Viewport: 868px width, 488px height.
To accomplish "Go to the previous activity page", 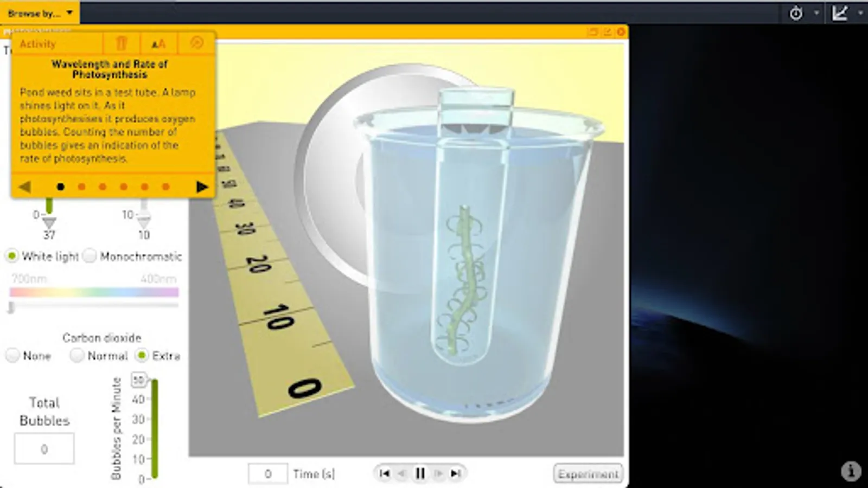I will (24, 187).
